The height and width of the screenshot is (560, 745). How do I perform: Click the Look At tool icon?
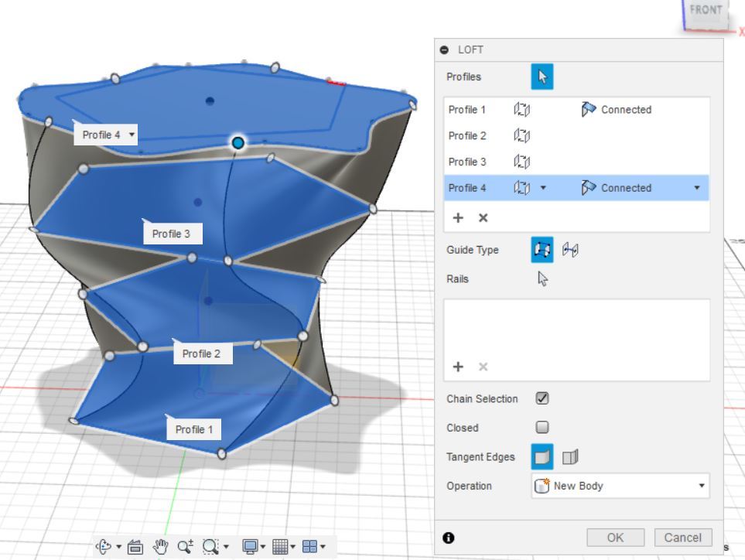135,547
